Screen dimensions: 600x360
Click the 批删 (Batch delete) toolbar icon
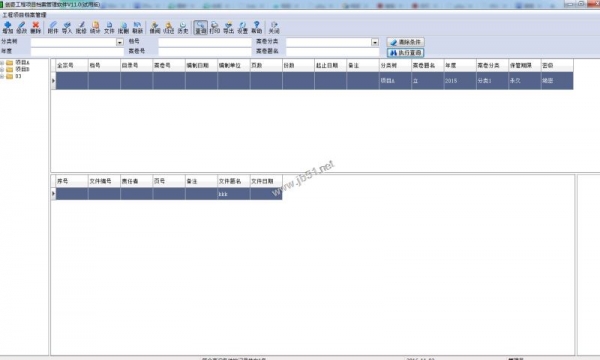pos(123,28)
